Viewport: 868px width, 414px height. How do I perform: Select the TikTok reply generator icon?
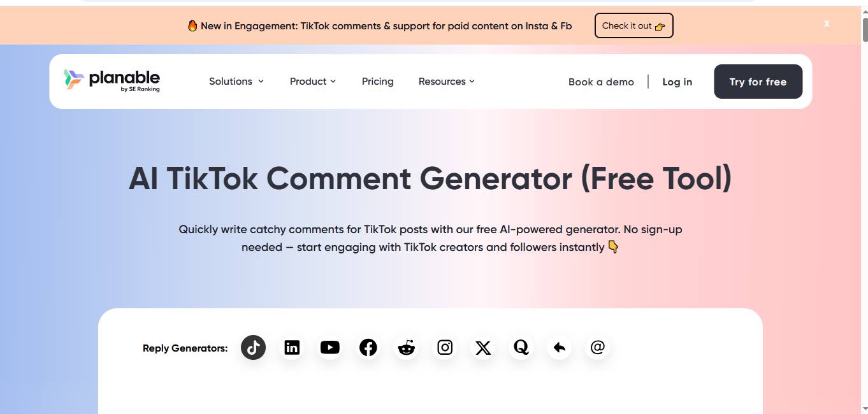click(253, 348)
